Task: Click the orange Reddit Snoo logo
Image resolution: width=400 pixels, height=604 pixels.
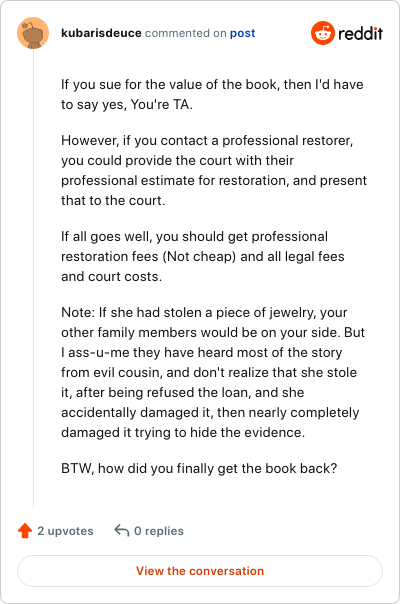Action: pos(323,33)
